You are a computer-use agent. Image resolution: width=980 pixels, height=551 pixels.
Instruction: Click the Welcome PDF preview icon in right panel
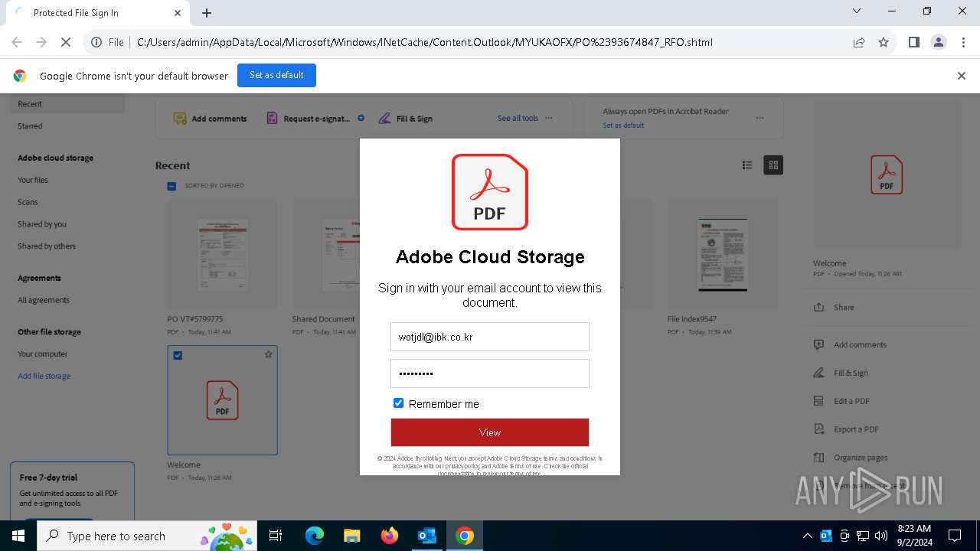(887, 175)
